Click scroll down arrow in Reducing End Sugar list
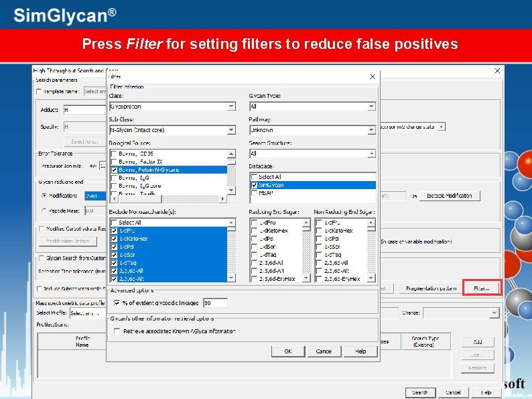This screenshot has width=532, height=399. [x=306, y=278]
